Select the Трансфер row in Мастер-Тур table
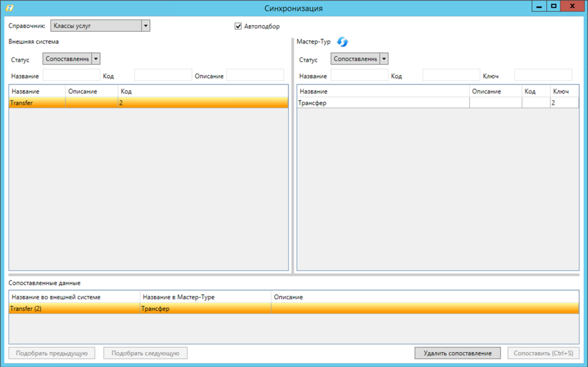The image size is (588, 367). 382,103
